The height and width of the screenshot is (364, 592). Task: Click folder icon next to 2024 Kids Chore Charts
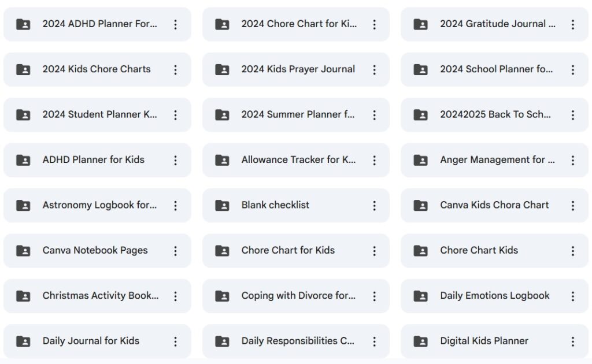pyautogui.click(x=23, y=69)
